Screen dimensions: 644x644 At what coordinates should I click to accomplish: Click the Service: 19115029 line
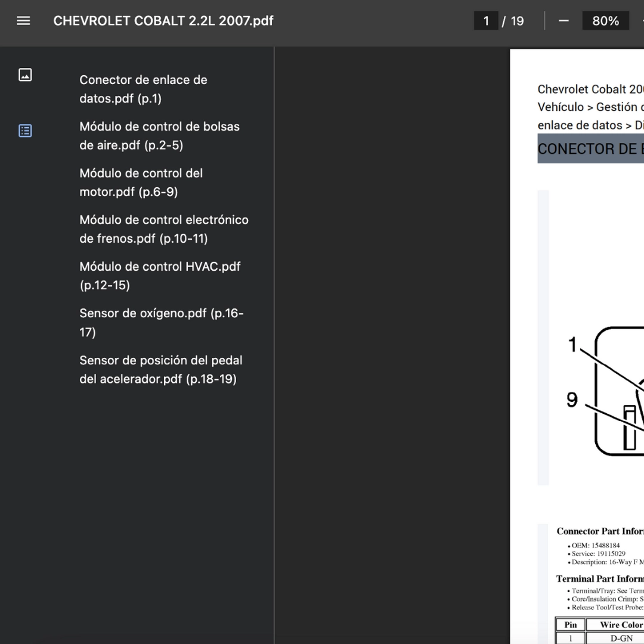pyautogui.click(x=599, y=553)
